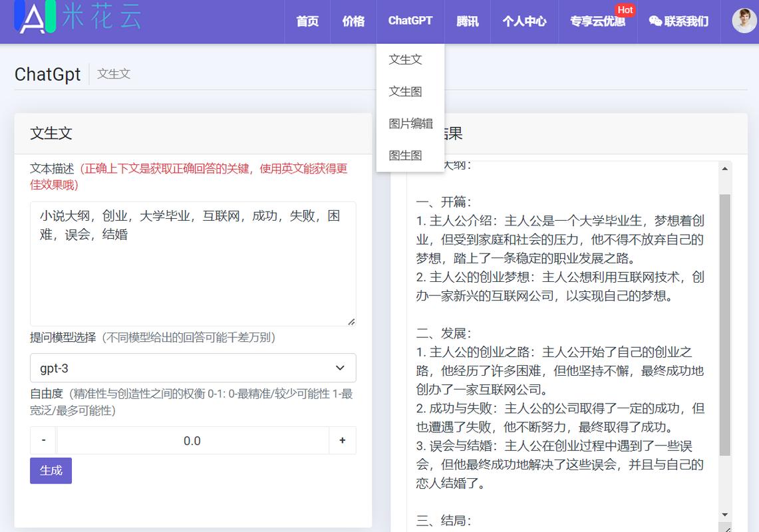The image size is (759, 532).
Task: Select 文生图 from the dropdown menu
Action: pos(406,91)
